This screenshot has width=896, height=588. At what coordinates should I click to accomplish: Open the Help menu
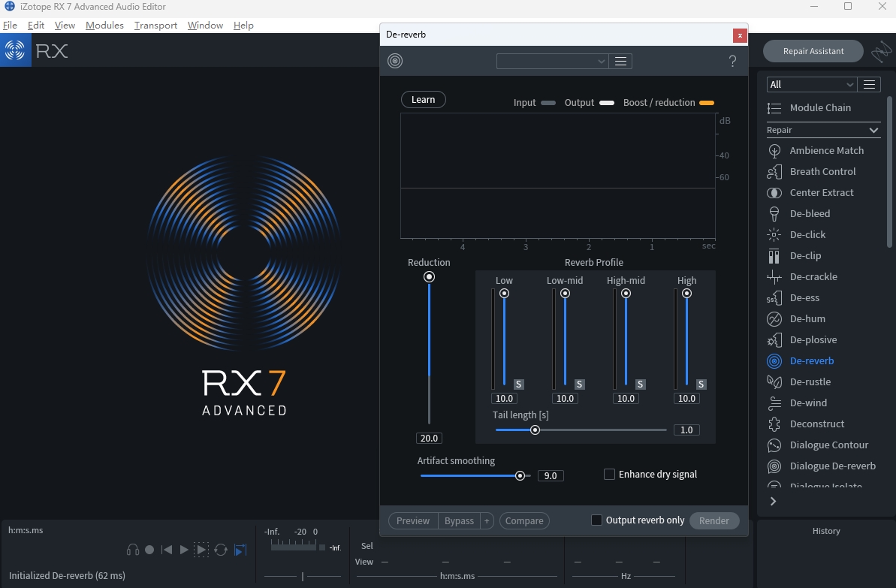pyautogui.click(x=243, y=25)
